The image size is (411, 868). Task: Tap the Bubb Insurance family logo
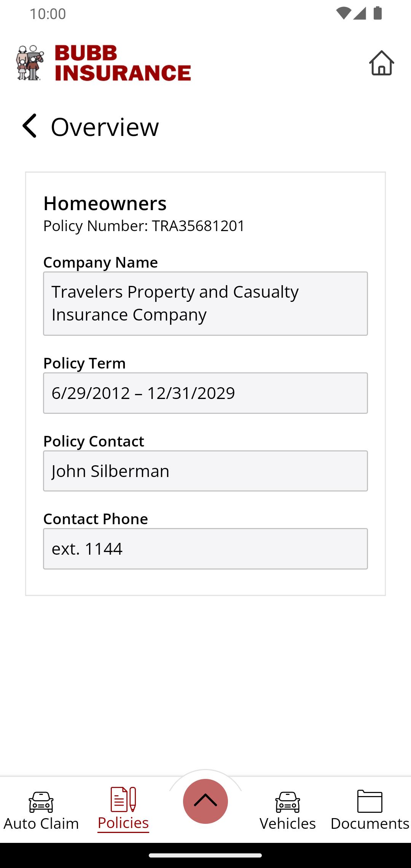(30, 63)
